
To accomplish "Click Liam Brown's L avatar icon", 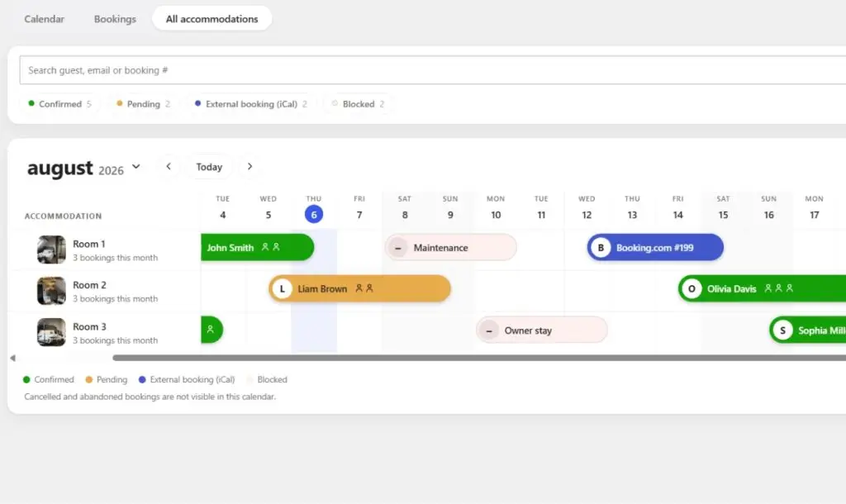I will [x=283, y=288].
